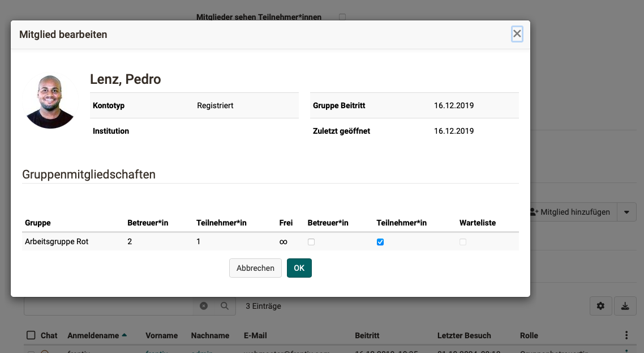Sort the table by Rolle column
Viewport: 644px width, 353px height.
[x=529, y=335]
